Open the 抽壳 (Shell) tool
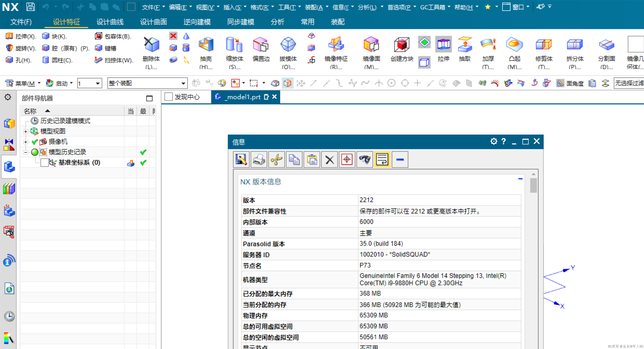This screenshot has width=644, height=349. point(206,52)
